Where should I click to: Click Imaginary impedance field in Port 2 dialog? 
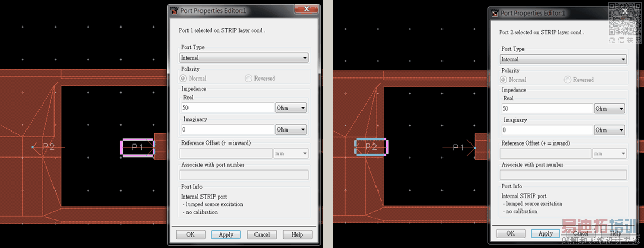point(547,130)
